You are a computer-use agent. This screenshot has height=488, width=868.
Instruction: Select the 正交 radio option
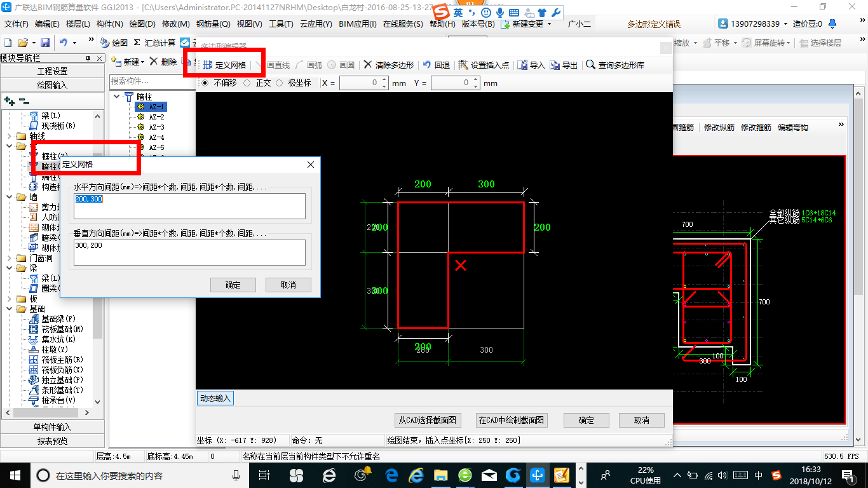[x=247, y=83]
